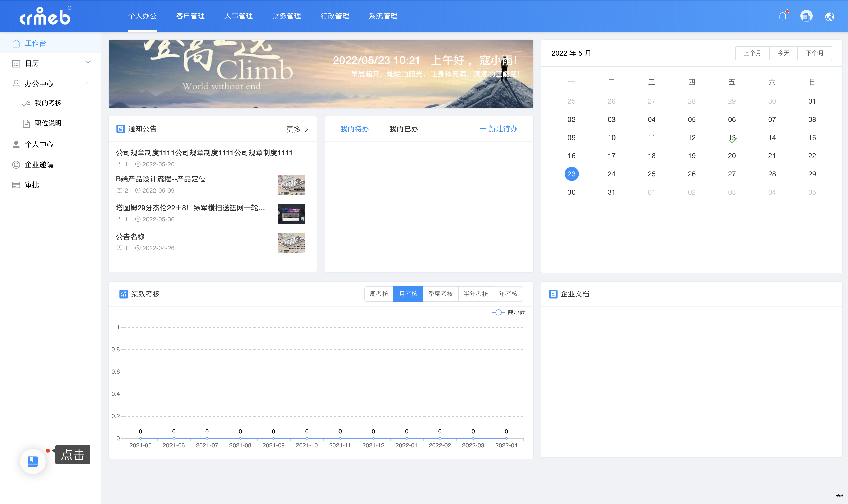
Task: Click the 绩效考核 chart icon
Action: pos(123,294)
